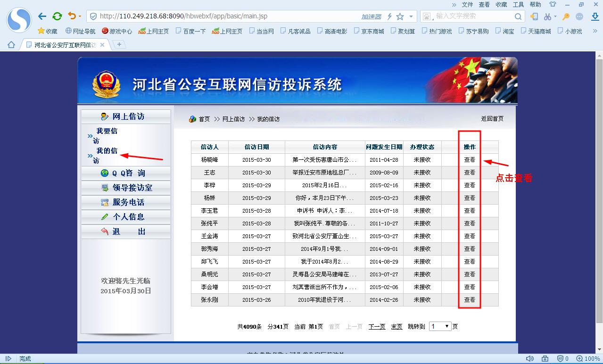Go back with the blue arrow

42,17
